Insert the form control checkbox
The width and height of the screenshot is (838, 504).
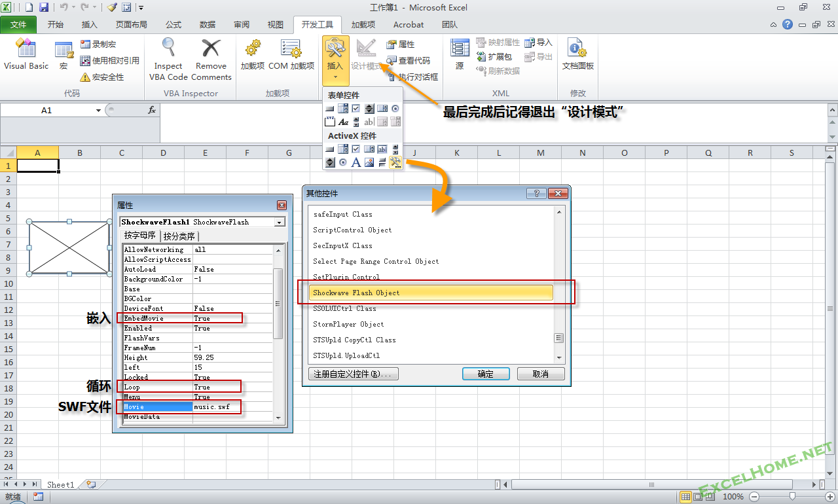pyautogui.click(x=356, y=109)
